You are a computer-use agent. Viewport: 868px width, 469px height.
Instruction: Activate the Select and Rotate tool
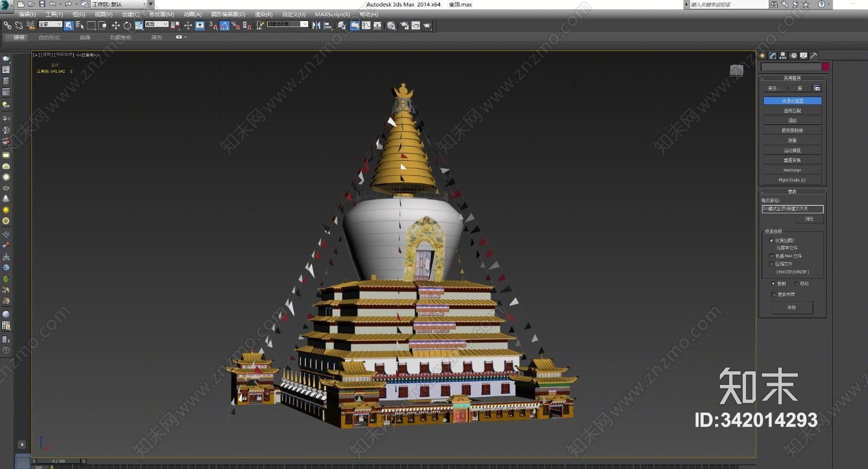click(x=127, y=25)
